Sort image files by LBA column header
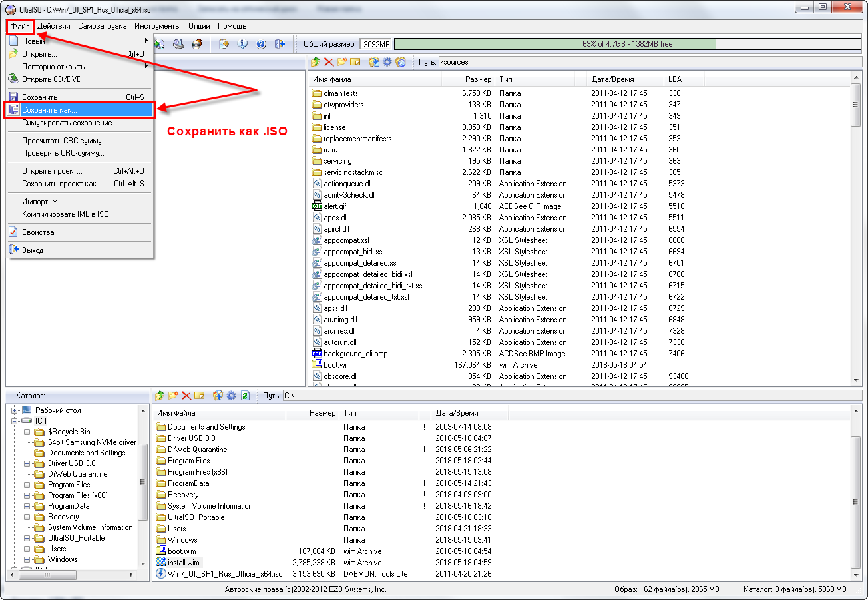Viewport: 868px width, 600px height. tap(684, 79)
